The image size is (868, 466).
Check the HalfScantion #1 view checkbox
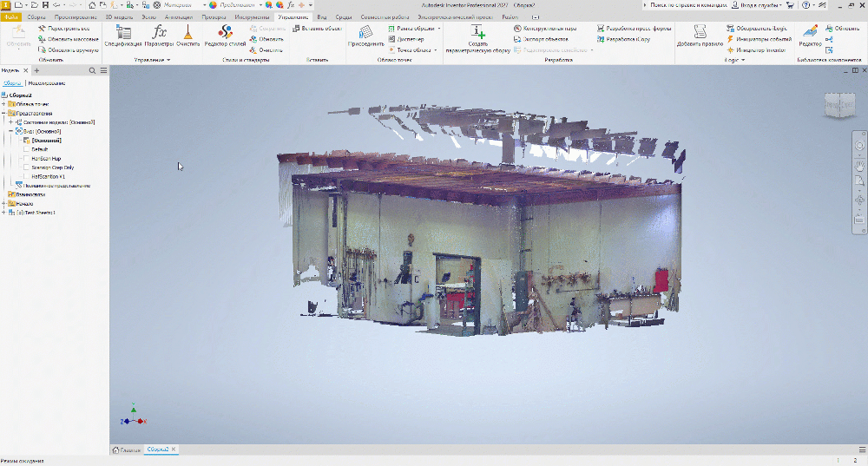click(26, 176)
